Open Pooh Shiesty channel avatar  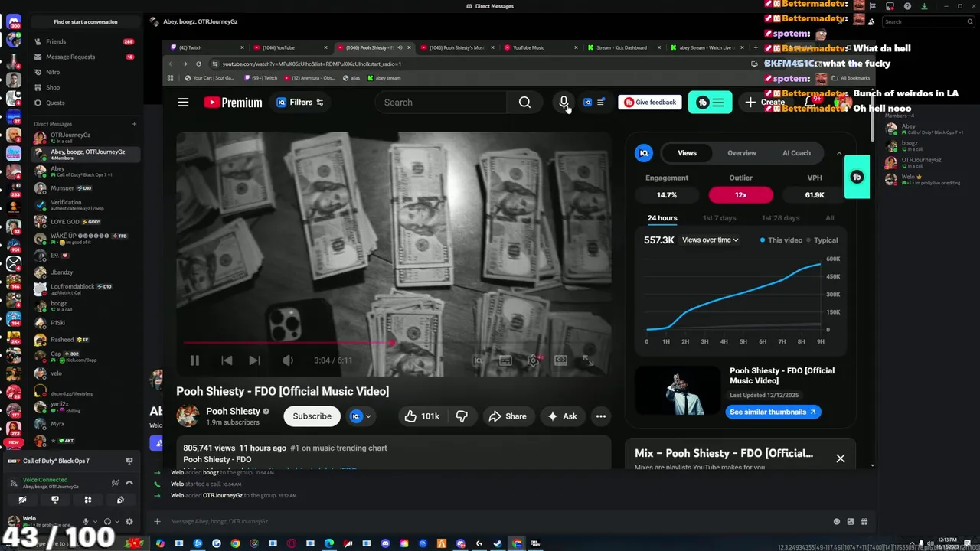click(188, 416)
